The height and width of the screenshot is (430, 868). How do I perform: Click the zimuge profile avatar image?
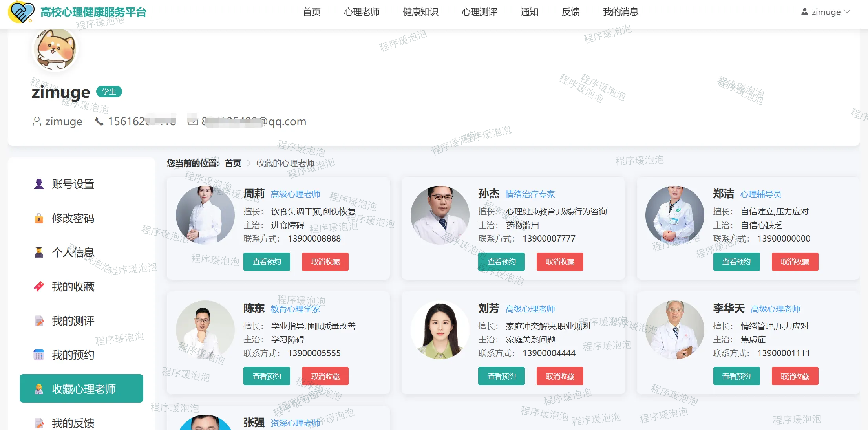55,49
